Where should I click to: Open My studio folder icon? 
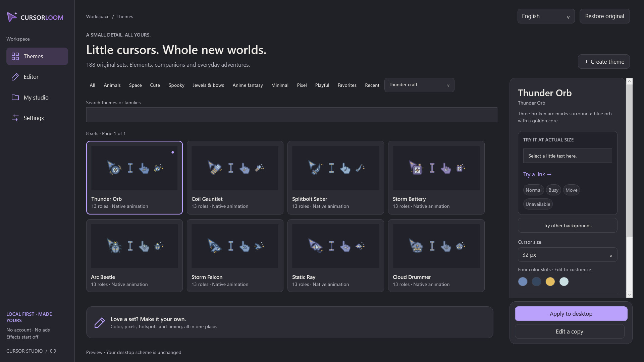pos(15,98)
